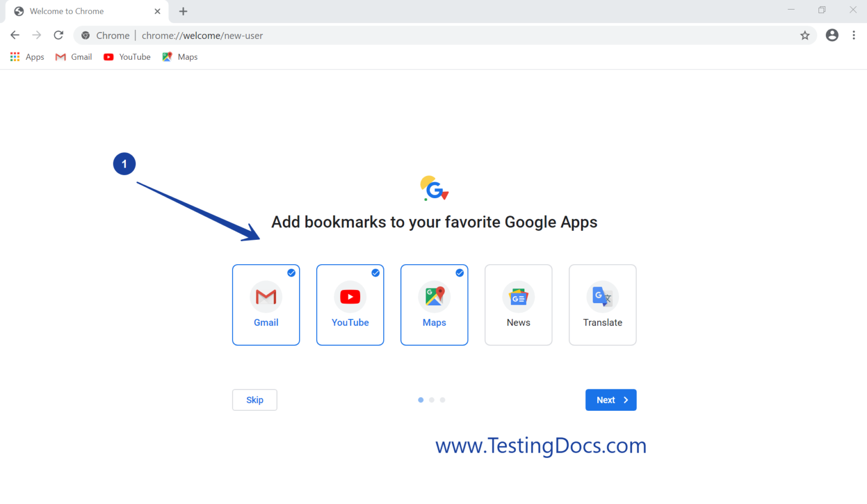Open the Chrome three-dot menu
Image resolution: width=867 pixels, height=504 pixels.
pos(854,35)
